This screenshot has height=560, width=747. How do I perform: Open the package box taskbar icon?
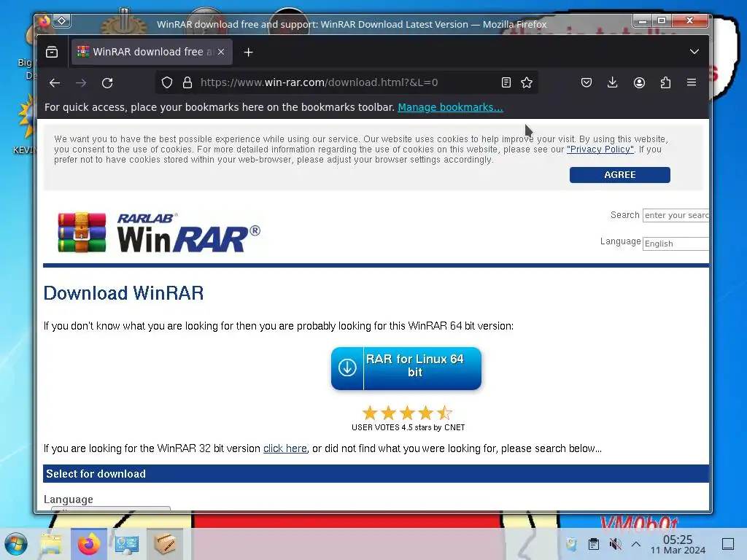tap(164, 544)
